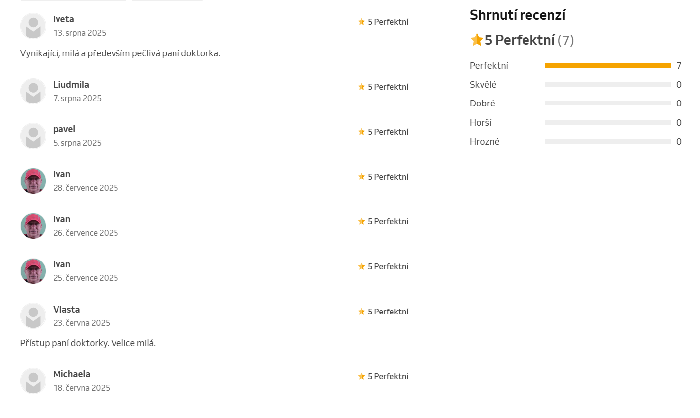Click the large star in Shrnutí recenzí
Image resolution: width=700 pixels, height=418 pixels.
coord(477,40)
